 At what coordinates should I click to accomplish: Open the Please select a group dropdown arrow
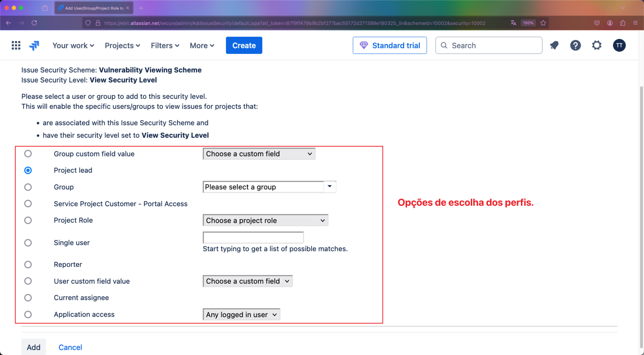tap(330, 187)
